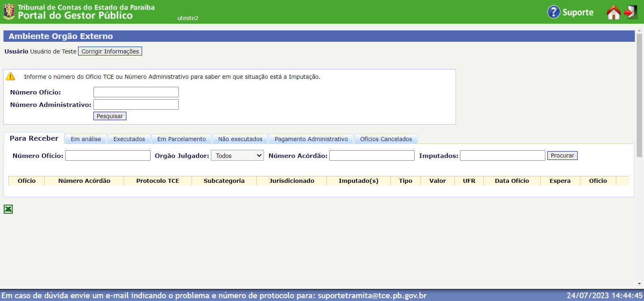Image resolution: width=644 pixels, height=301 pixels.
Task: Click the uteste2 username text
Action: (188, 18)
